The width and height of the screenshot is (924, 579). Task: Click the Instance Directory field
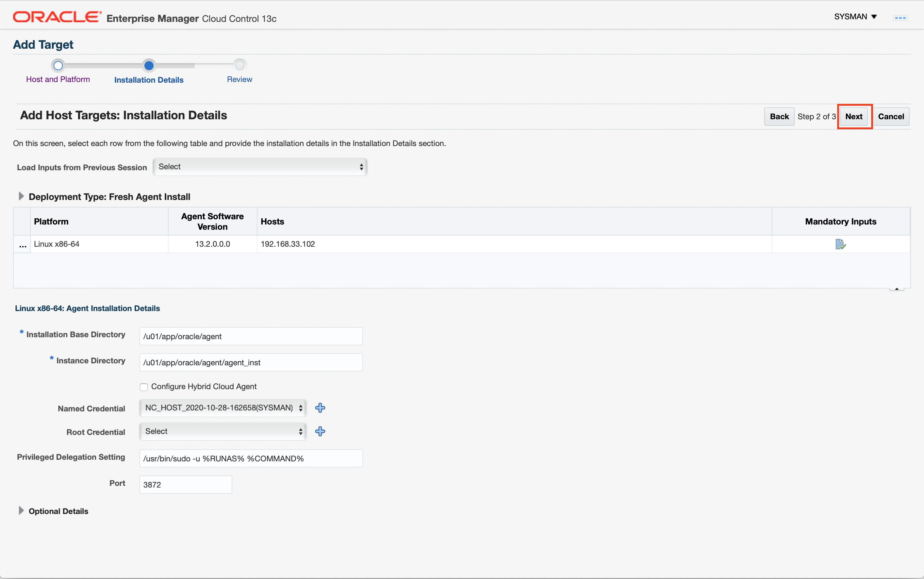(251, 362)
